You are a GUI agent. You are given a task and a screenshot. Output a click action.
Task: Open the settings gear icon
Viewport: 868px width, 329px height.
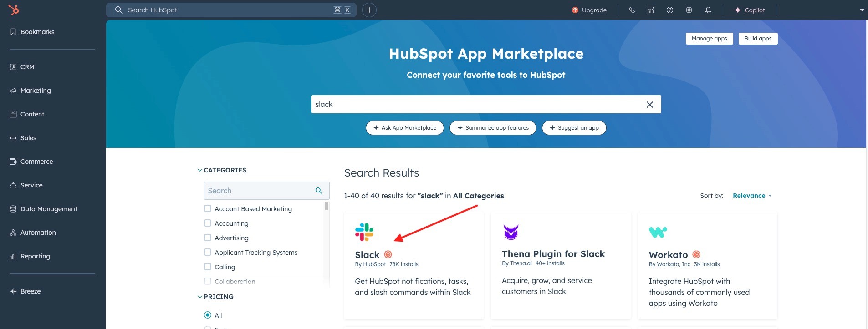pos(689,10)
